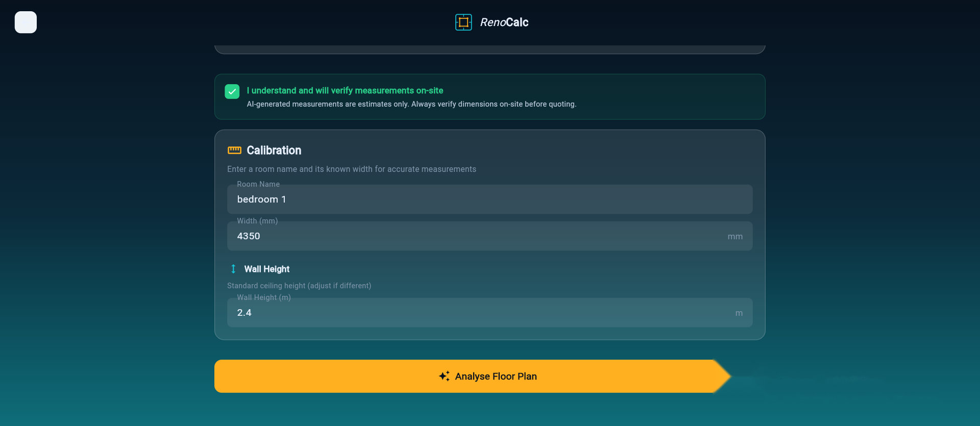The height and width of the screenshot is (426, 980).
Task: Click the Calibration ruler icon
Action: [x=234, y=150]
